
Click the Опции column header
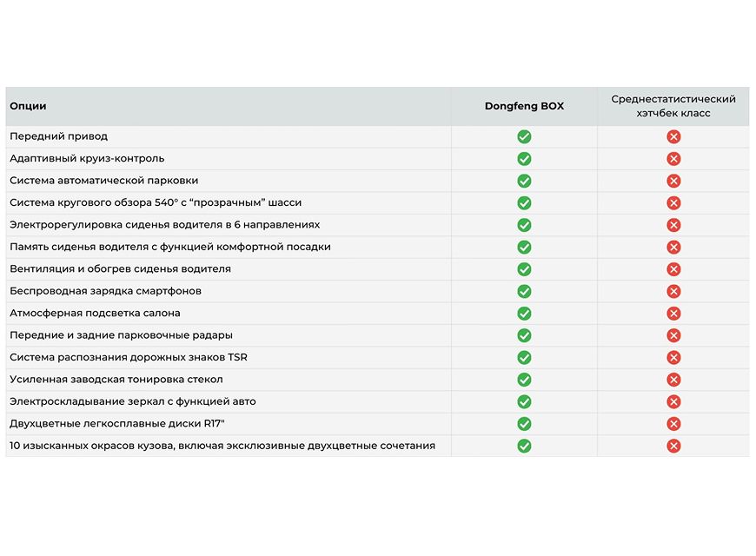click(28, 106)
